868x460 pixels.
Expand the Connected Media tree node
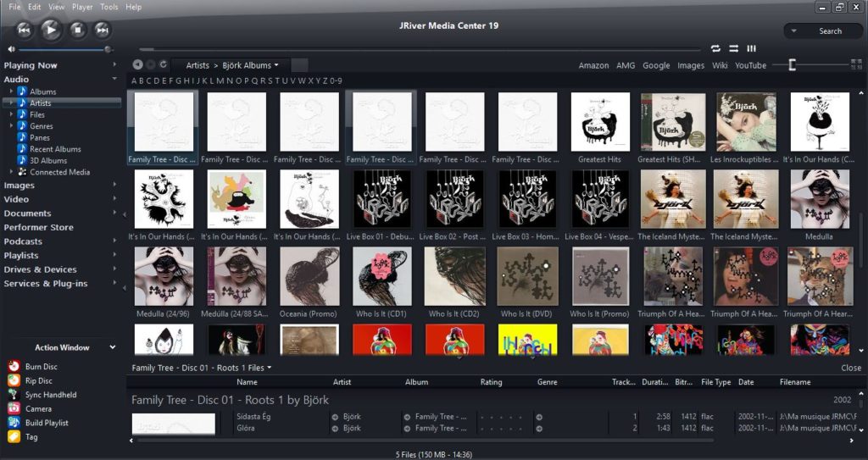tap(10, 172)
